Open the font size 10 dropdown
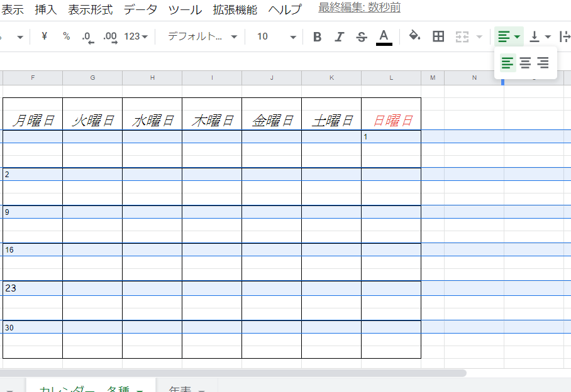The image size is (571, 392). click(276, 36)
